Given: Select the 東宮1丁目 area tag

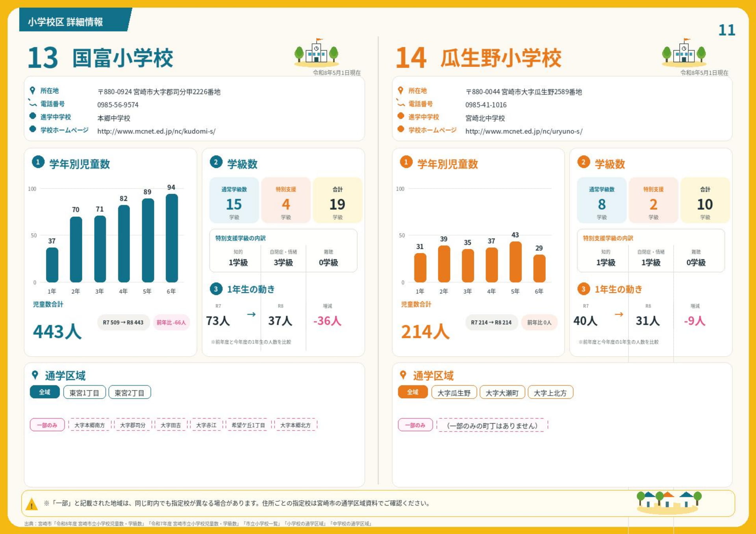Looking at the screenshot, I should click(84, 392).
